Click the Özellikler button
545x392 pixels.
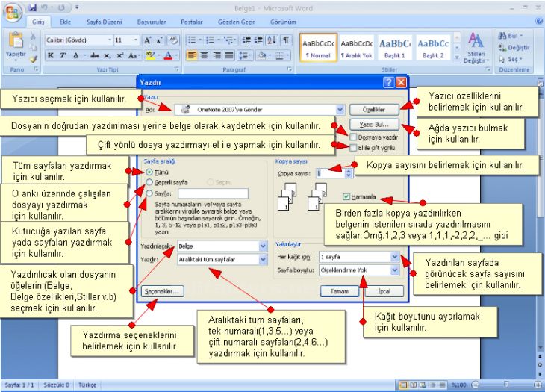pyautogui.click(x=374, y=110)
